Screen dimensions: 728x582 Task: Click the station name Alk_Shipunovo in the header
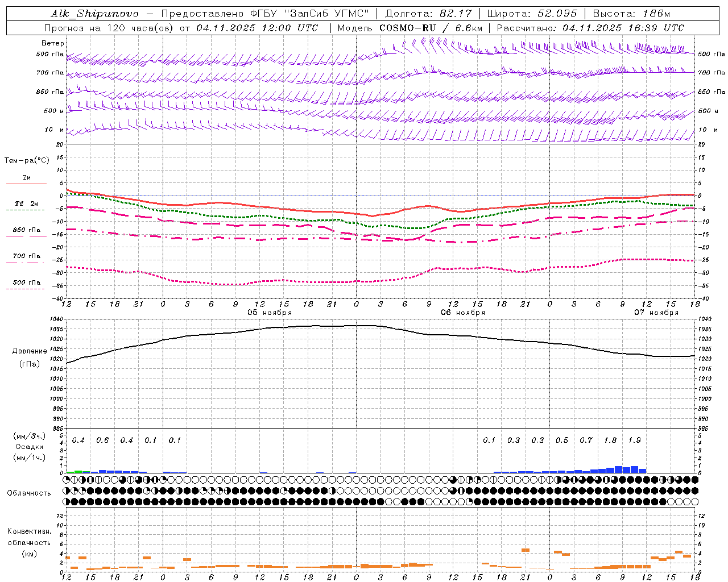coord(94,14)
